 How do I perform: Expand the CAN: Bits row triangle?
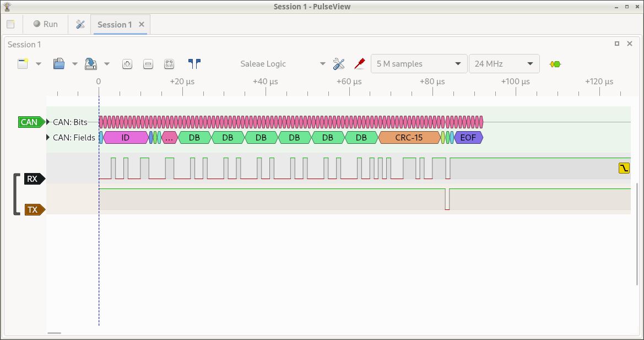[x=48, y=122]
